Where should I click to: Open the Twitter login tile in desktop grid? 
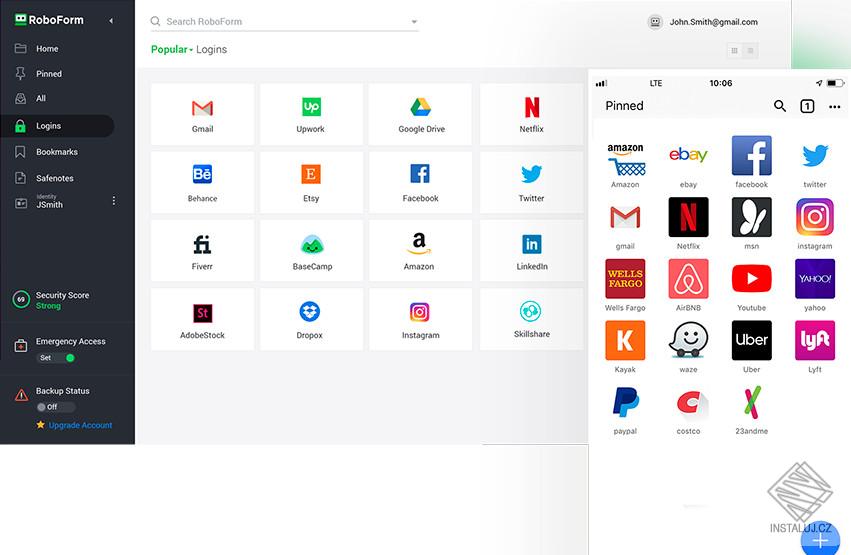[531, 182]
